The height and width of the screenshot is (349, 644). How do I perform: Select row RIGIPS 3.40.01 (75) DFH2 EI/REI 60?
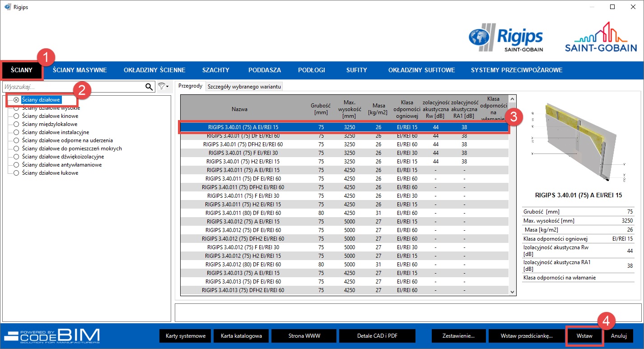(345, 144)
